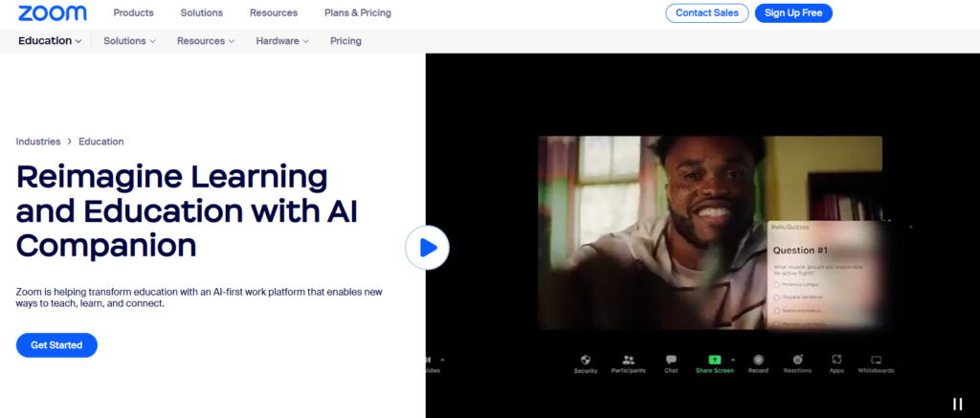
Task: Click the Security shield icon in the video
Action: click(x=586, y=360)
